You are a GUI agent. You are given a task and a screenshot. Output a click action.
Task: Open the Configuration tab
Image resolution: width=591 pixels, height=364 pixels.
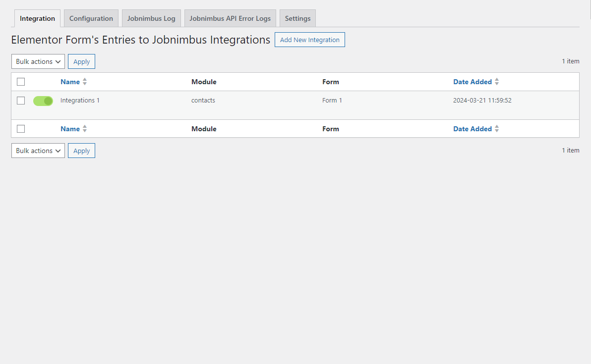tap(91, 18)
